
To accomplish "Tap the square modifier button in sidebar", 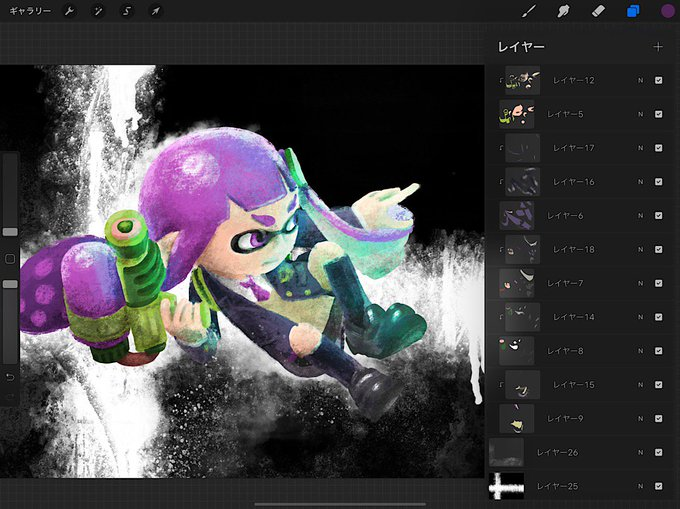I will (10, 259).
